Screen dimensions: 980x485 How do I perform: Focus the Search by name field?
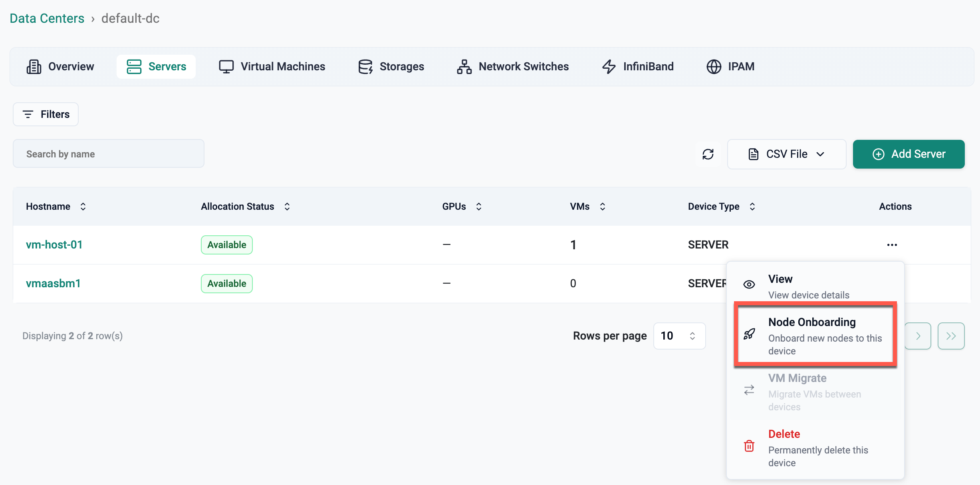pyautogui.click(x=109, y=154)
